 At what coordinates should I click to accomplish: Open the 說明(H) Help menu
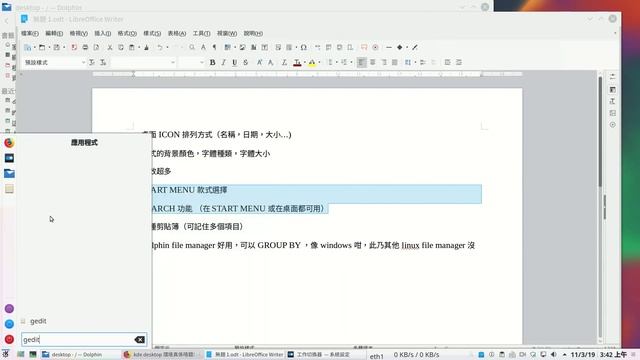253,33
